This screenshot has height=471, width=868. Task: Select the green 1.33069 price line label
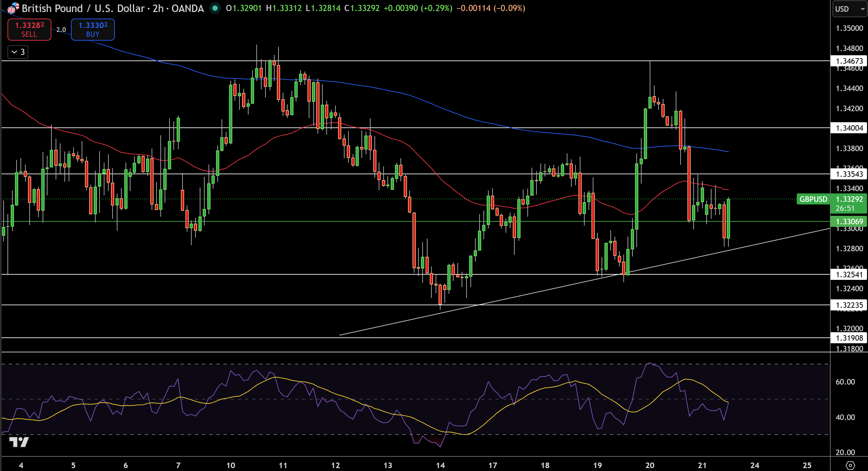click(849, 222)
